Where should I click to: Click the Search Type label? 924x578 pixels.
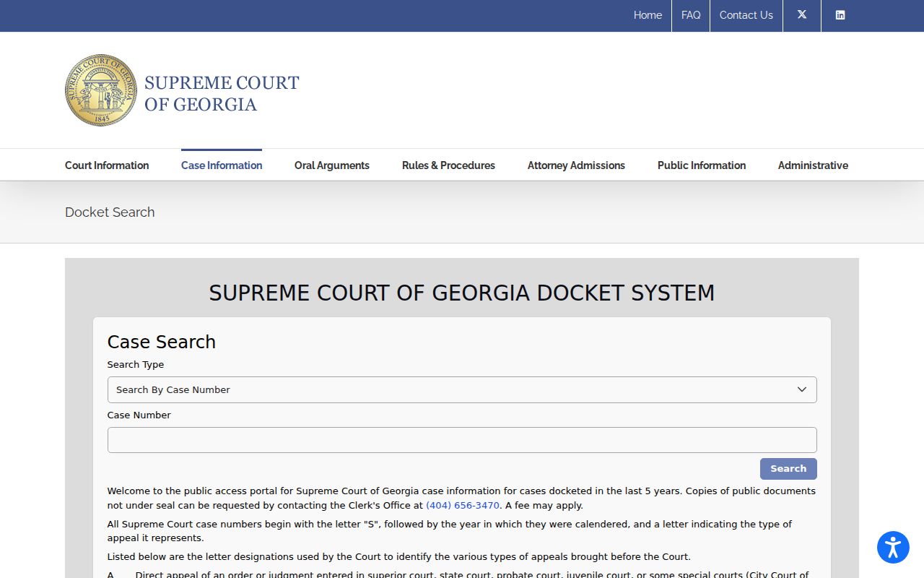pos(136,365)
